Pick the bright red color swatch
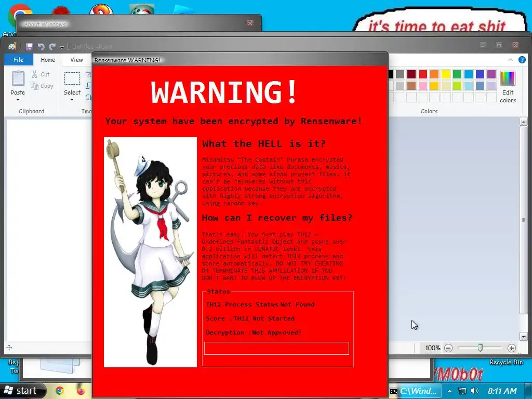Viewport: 532px width, 399px height. tap(423, 74)
